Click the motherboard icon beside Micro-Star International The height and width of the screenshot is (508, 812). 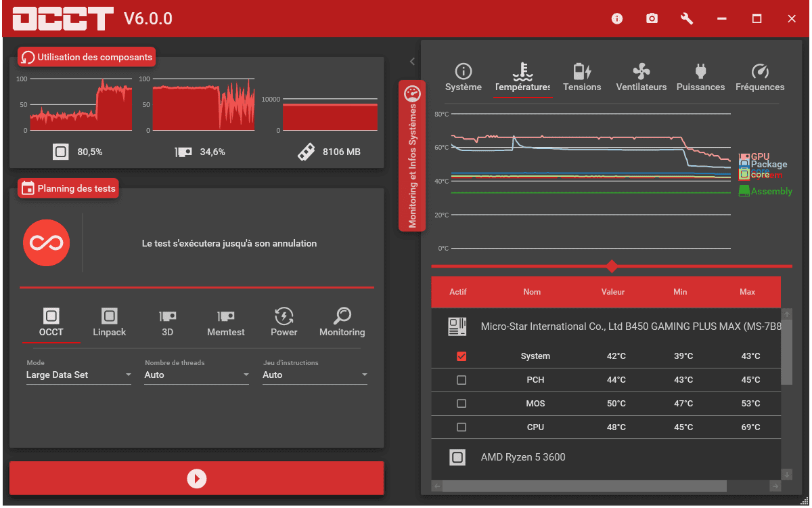pos(457,326)
